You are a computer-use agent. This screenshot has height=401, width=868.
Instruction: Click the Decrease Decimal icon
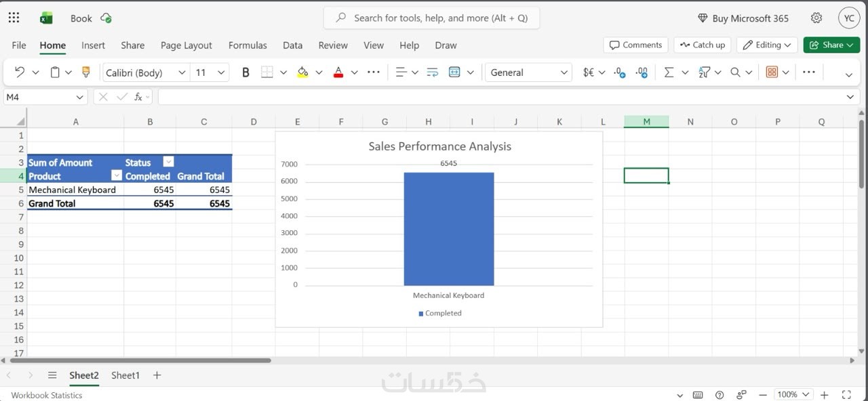(642, 72)
